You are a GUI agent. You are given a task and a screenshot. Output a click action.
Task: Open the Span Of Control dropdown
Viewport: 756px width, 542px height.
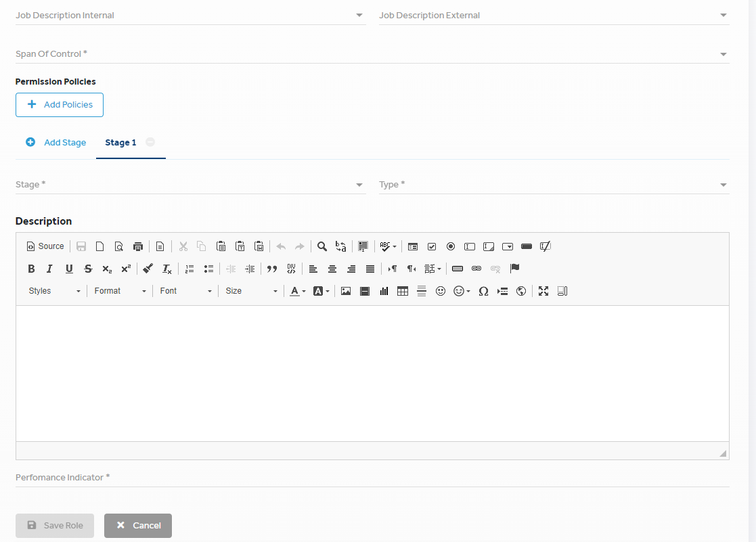372,54
